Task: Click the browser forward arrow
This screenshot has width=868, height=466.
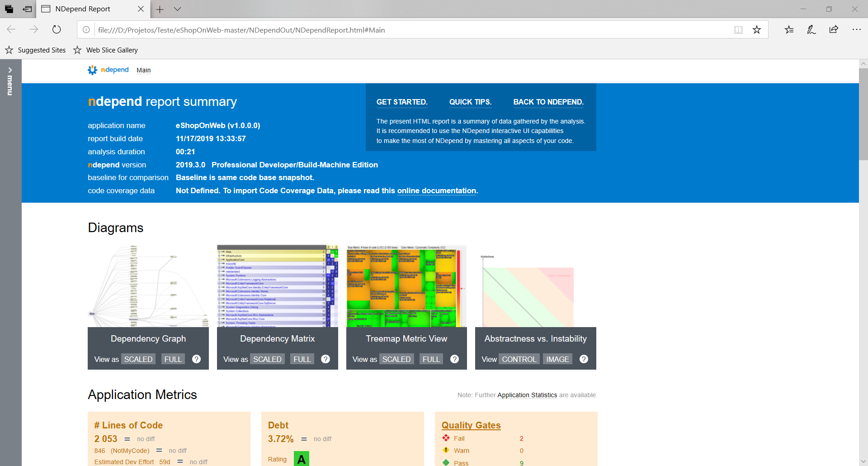Action: click(34, 30)
